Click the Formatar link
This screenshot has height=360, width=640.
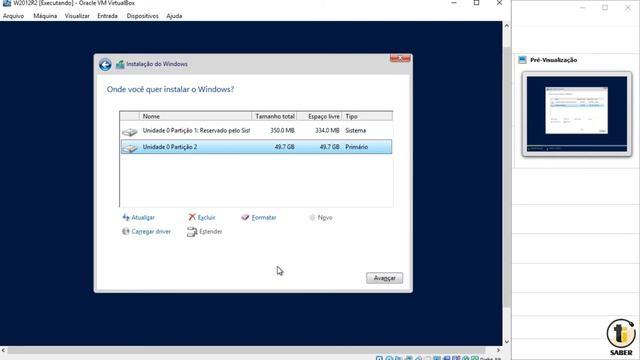(264, 218)
